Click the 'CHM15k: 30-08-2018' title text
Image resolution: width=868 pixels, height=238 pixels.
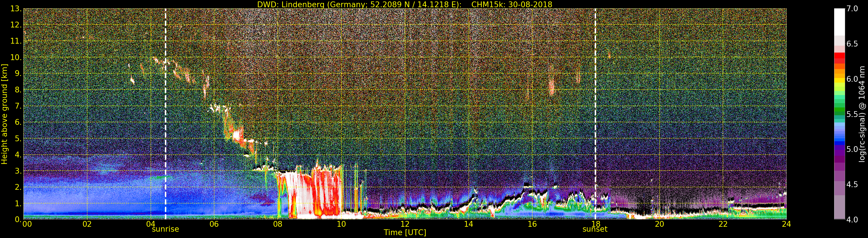[x=512, y=4]
